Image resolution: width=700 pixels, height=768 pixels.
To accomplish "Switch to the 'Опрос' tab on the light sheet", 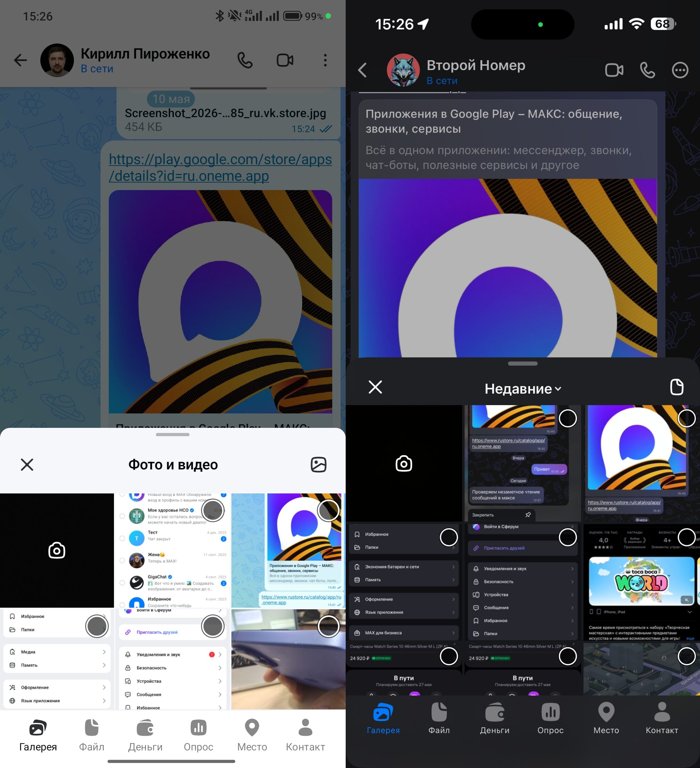I will 198,735.
